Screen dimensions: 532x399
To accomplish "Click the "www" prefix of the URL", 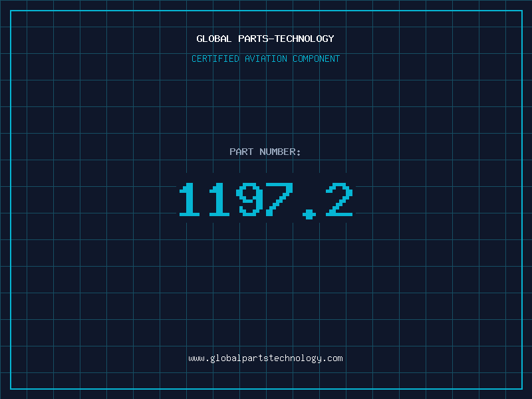I will tap(196, 358).
